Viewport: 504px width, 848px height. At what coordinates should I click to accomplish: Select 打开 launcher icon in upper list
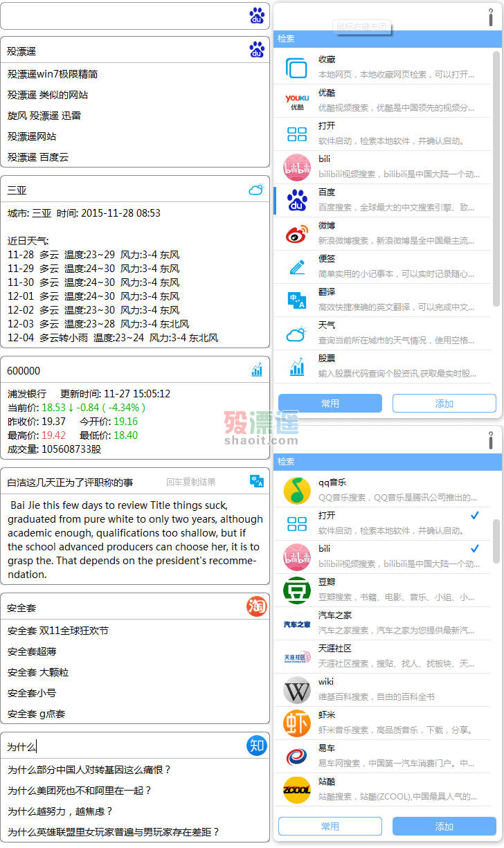pyautogui.click(x=297, y=134)
